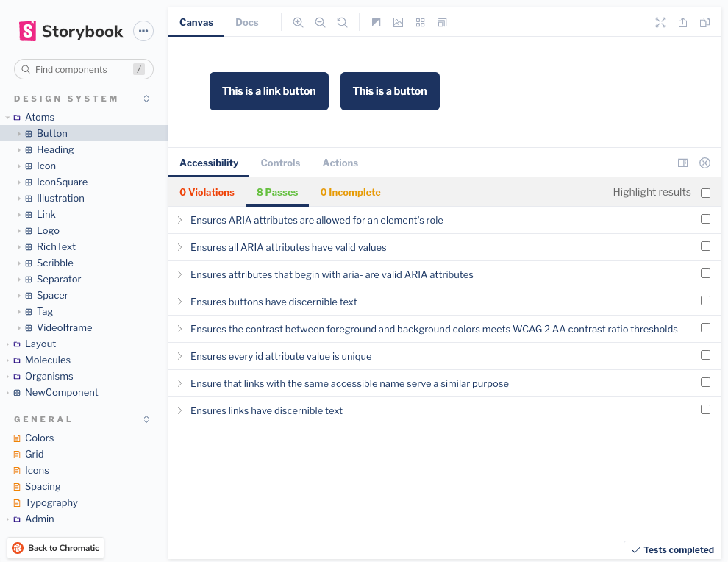Open the Actions tab
Viewport: 728px width, 562px height.
340,163
